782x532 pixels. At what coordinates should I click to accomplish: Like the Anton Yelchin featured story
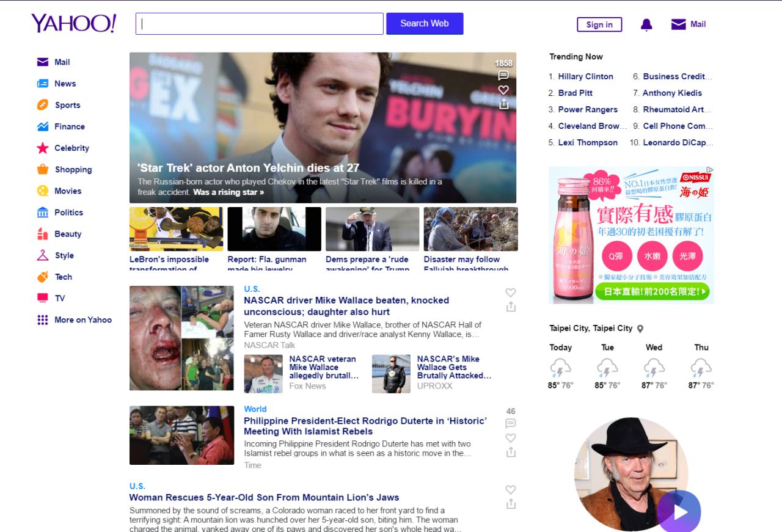(503, 90)
